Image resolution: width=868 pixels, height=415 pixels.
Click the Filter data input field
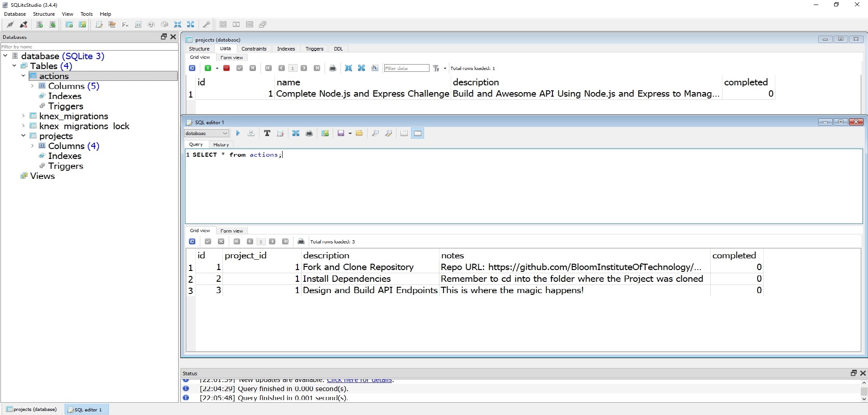[406, 68]
